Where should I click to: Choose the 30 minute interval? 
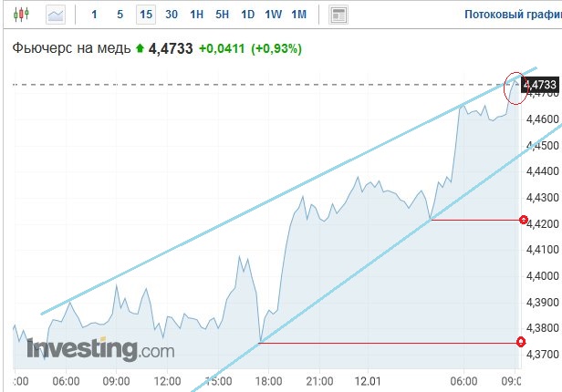tap(172, 15)
